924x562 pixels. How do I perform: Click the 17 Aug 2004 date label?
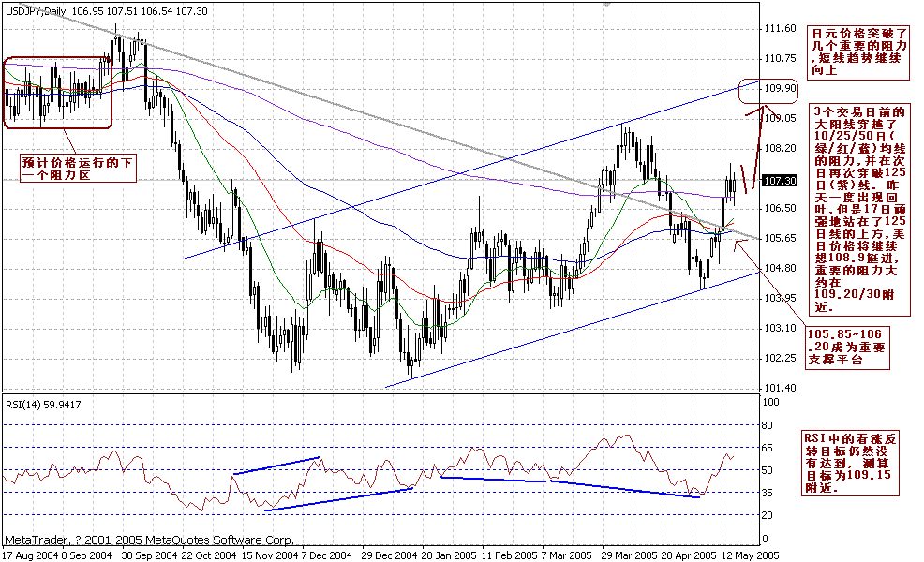click(30, 555)
